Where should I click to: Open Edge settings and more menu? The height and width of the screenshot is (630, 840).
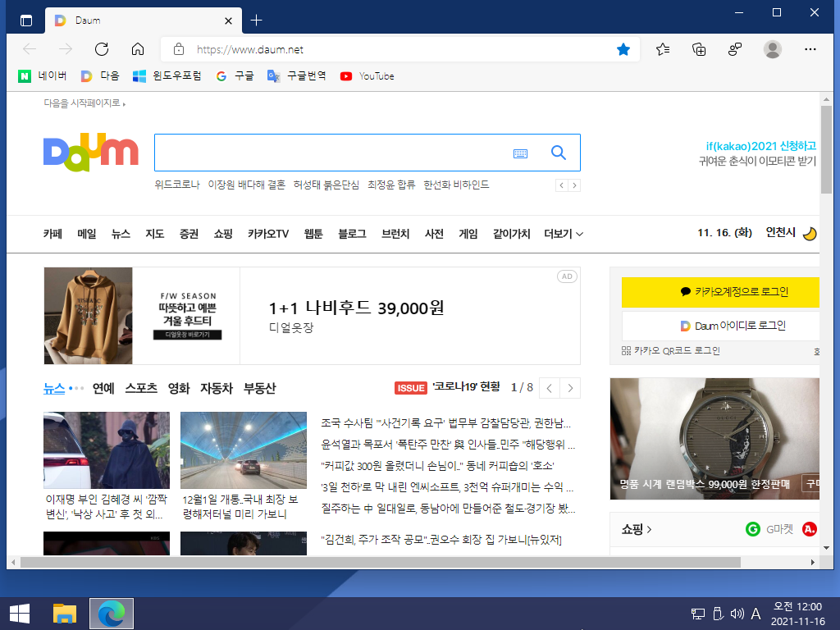[810, 49]
